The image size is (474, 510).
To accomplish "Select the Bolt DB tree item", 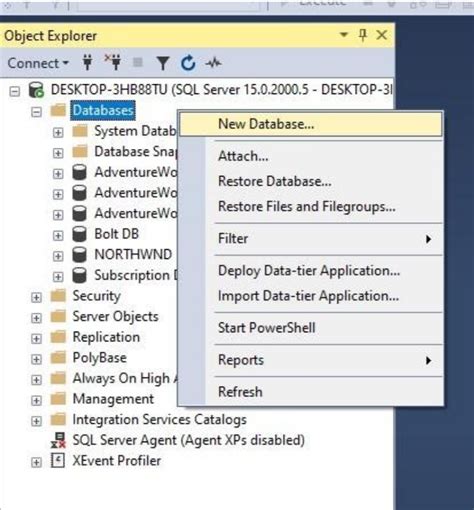I will click(117, 234).
